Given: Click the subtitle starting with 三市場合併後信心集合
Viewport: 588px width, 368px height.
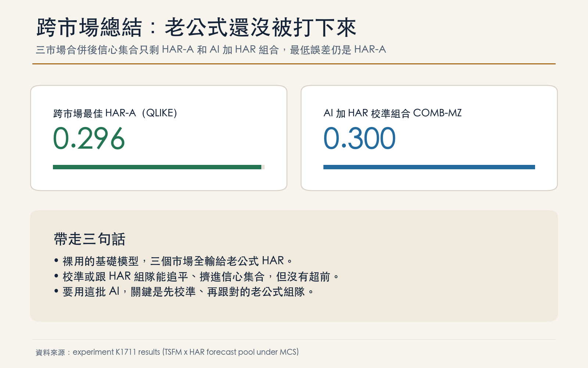Looking at the screenshot, I should point(211,50).
